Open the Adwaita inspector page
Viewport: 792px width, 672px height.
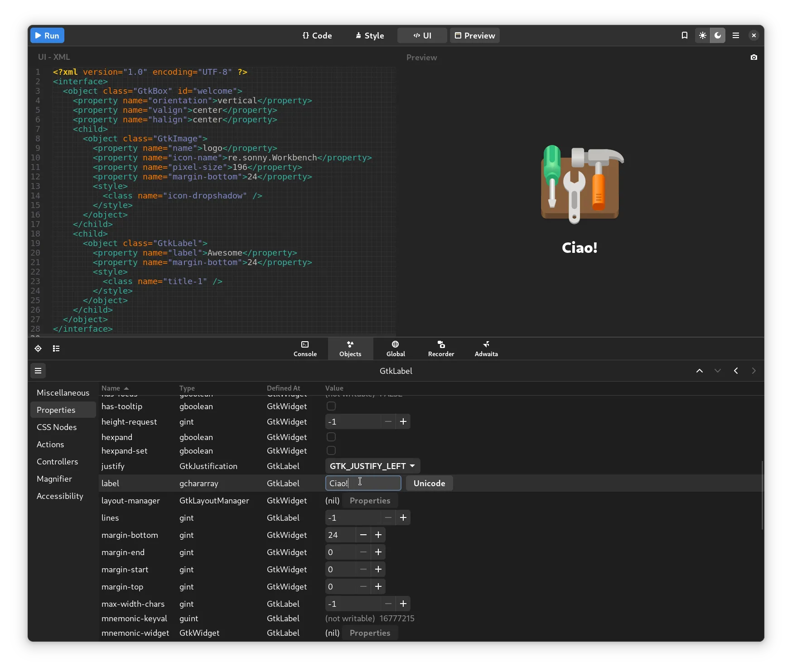tap(486, 348)
